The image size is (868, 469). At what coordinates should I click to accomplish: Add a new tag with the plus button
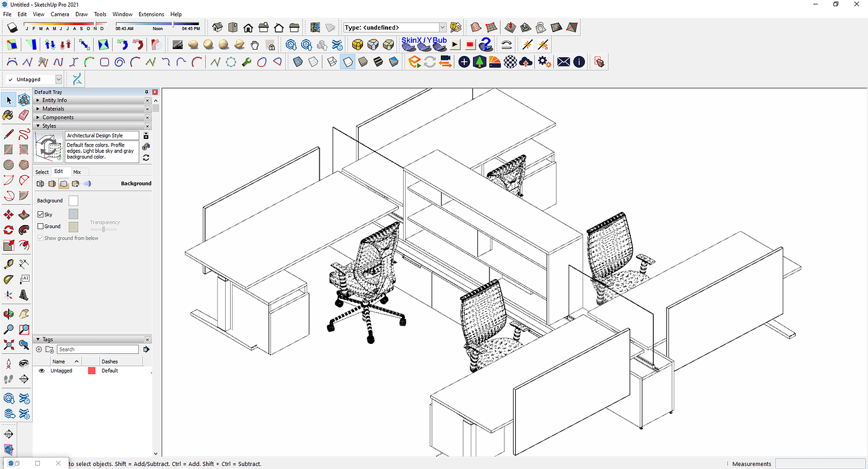pos(38,349)
